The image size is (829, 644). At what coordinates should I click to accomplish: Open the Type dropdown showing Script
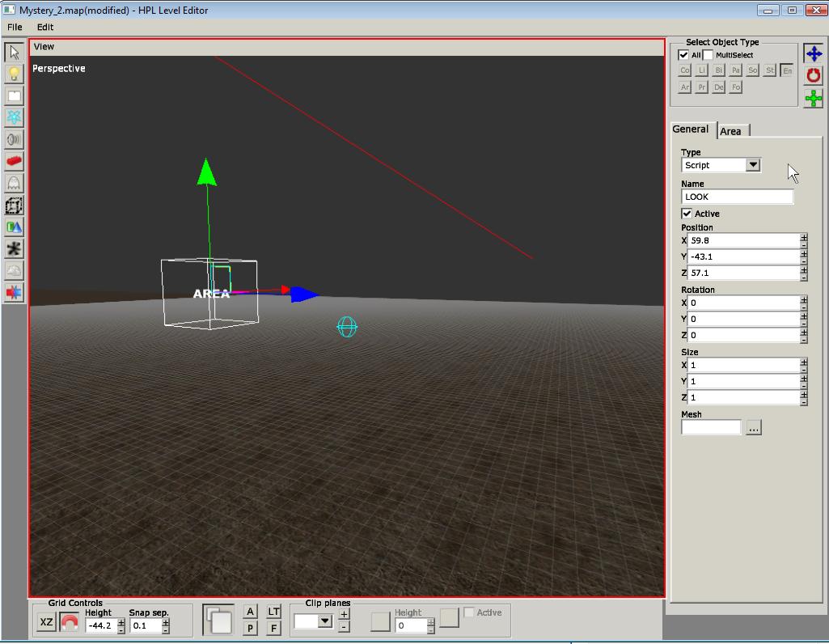753,165
